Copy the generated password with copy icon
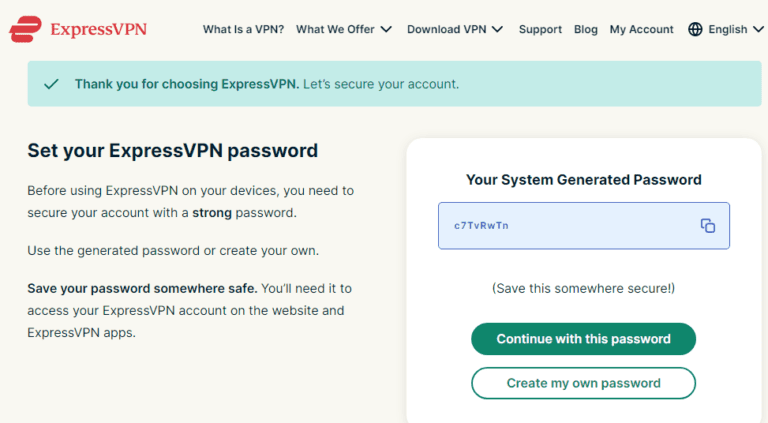Image resolution: width=768 pixels, height=423 pixels. pyautogui.click(x=707, y=226)
